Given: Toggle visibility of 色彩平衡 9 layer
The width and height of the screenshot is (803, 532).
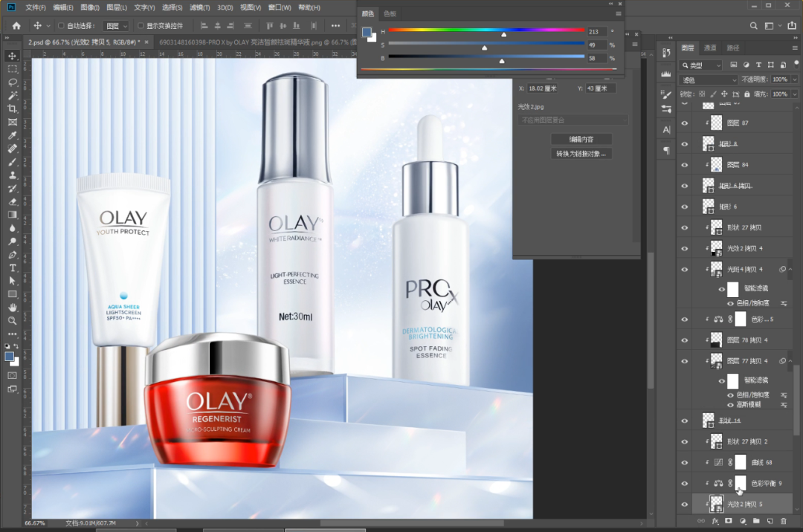Looking at the screenshot, I should tap(685, 484).
